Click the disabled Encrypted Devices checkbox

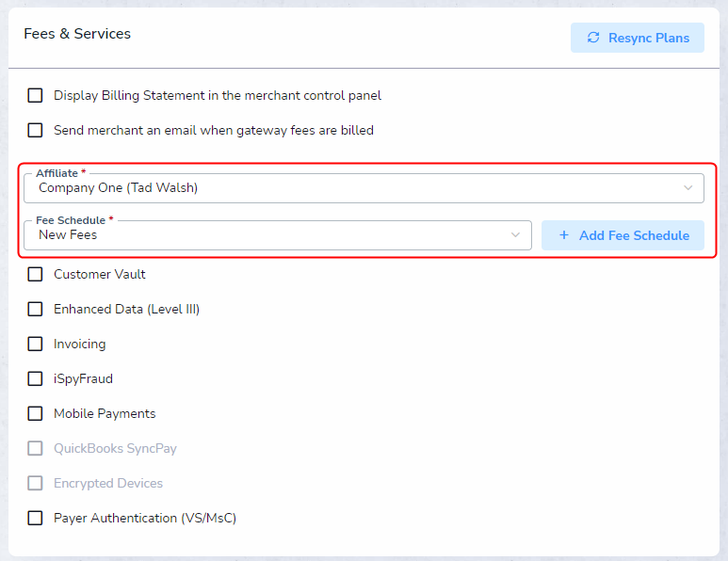coord(35,483)
